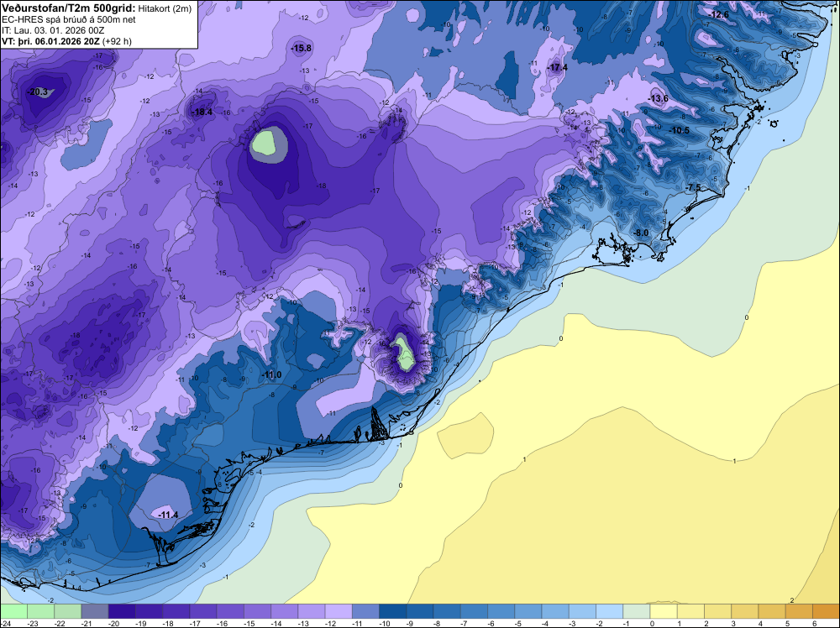Click the legend swatch above label -5

coord(528,611)
